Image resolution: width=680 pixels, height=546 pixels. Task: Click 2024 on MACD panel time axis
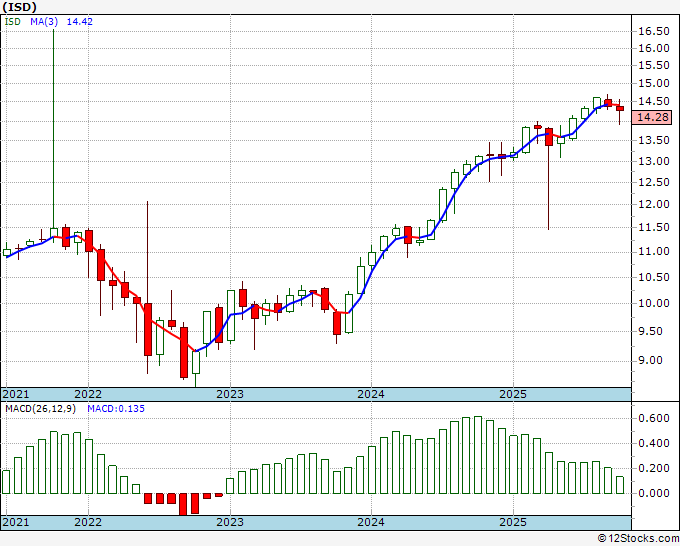pyautogui.click(x=371, y=522)
